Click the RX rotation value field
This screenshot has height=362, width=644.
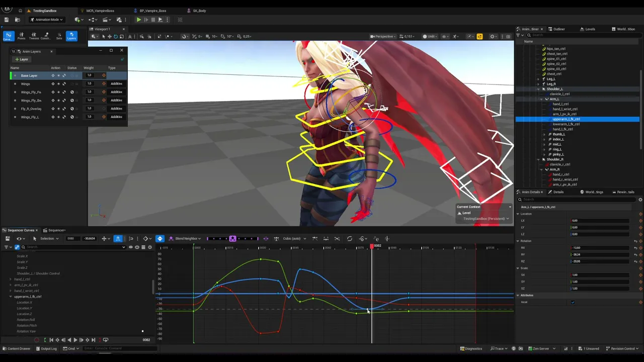pos(600,248)
